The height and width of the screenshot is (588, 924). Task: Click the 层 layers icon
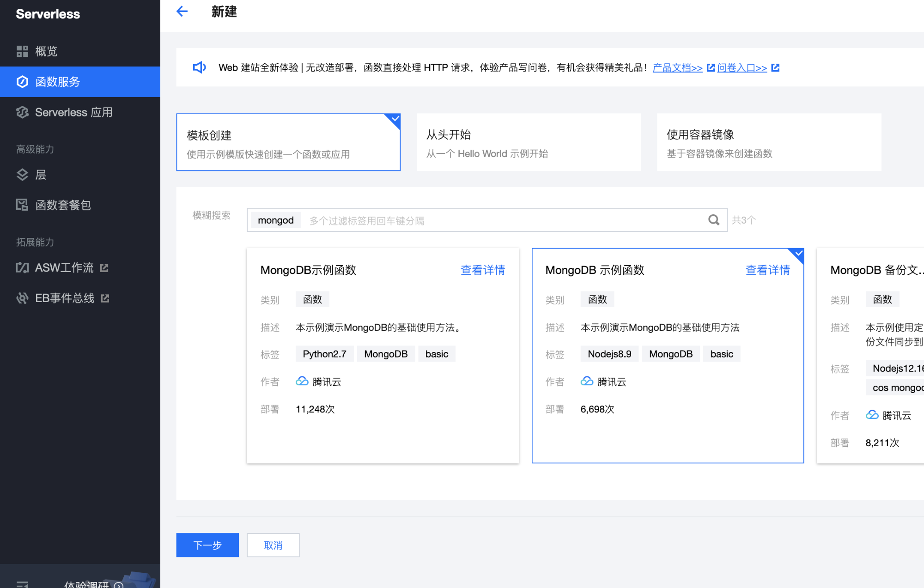pos(22,175)
